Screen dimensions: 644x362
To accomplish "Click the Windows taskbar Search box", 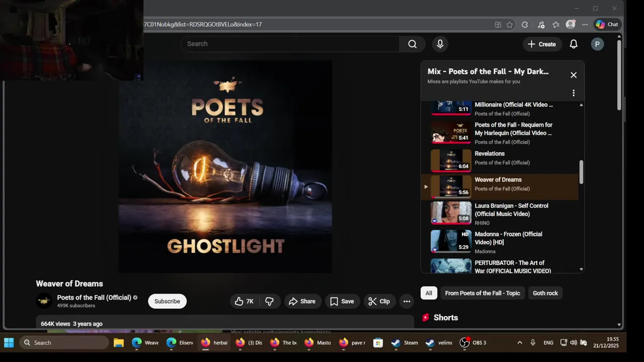I will [x=64, y=342].
